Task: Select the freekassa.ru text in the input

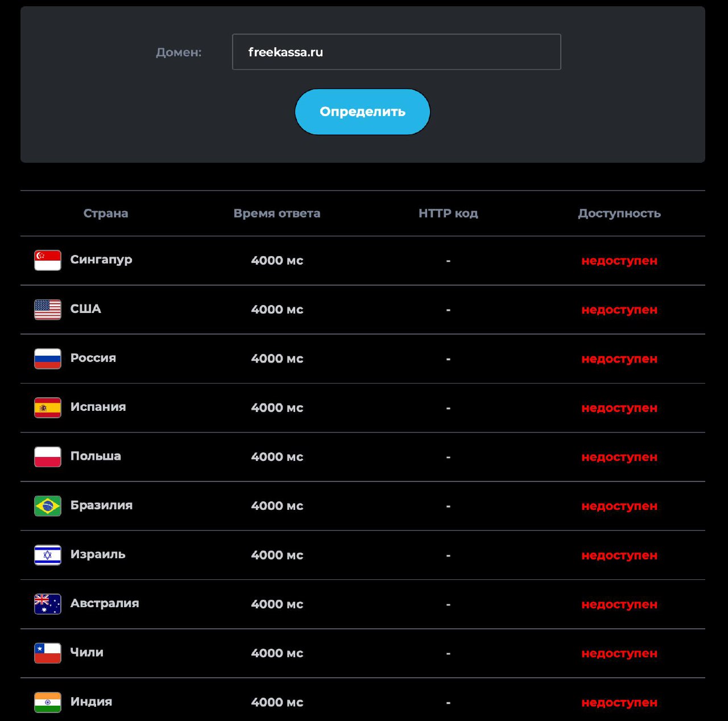Action: tap(286, 52)
